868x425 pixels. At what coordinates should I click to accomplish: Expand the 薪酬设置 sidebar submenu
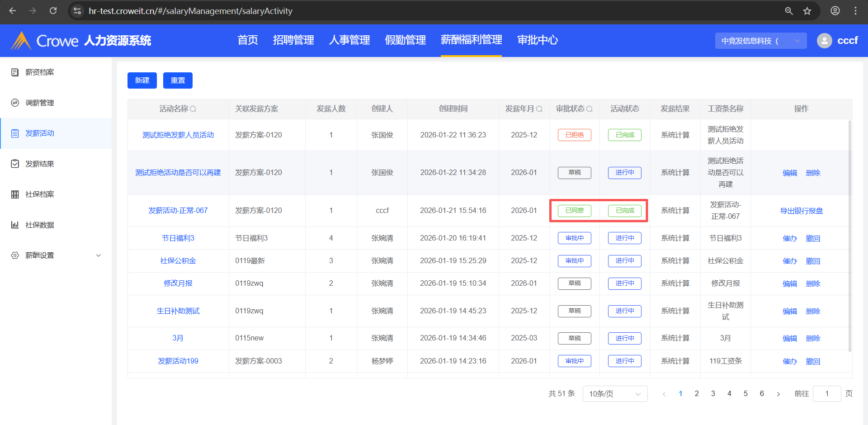click(99, 255)
